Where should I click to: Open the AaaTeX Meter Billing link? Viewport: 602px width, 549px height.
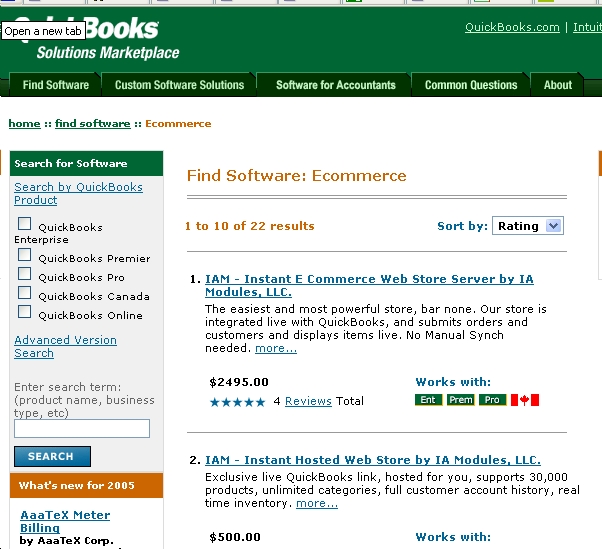point(65,521)
